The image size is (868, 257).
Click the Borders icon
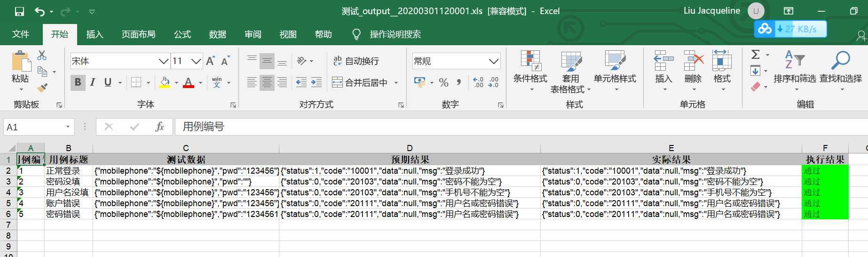tap(136, 82)
